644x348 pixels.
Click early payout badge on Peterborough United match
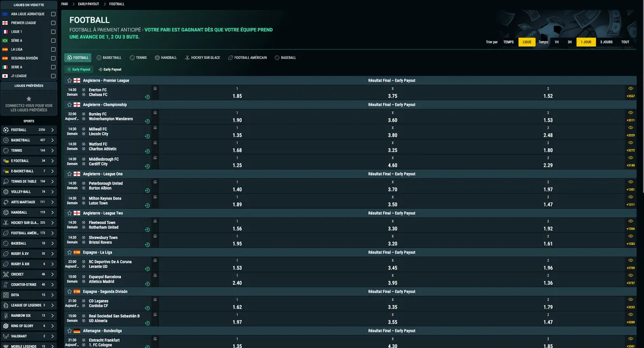147,190
